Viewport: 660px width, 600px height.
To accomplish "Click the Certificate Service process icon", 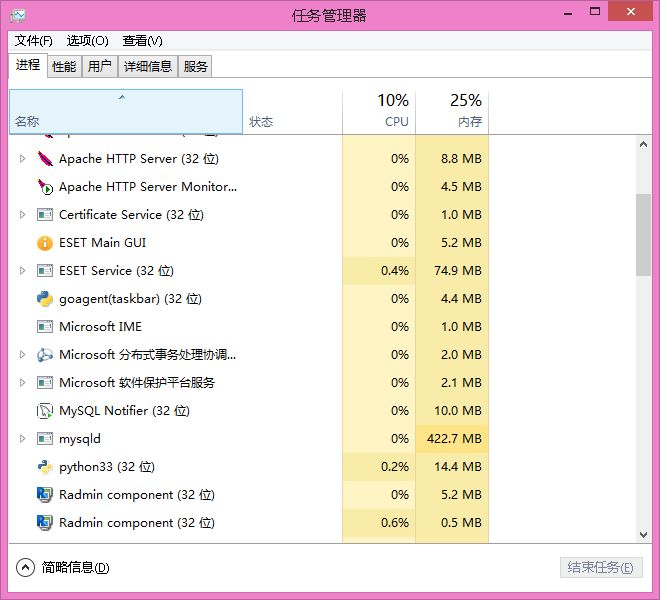I will click(45, 215).
